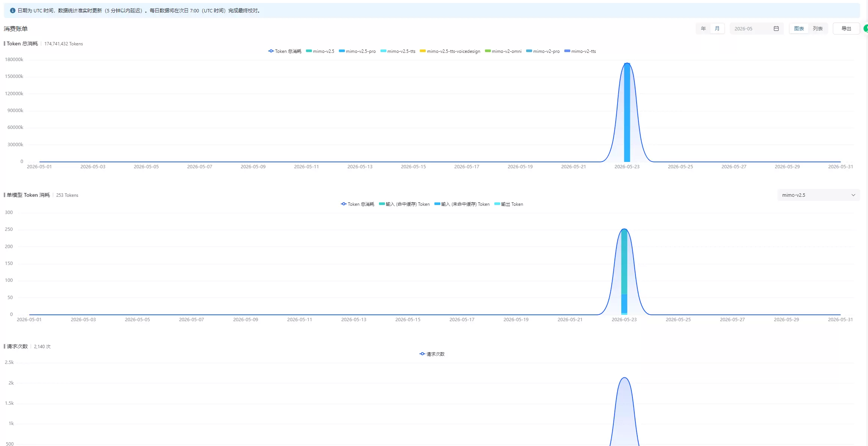Toggle the mimo-v2-pro legend marker
This screenshot has height=446, width=868.
pos(529,51)
